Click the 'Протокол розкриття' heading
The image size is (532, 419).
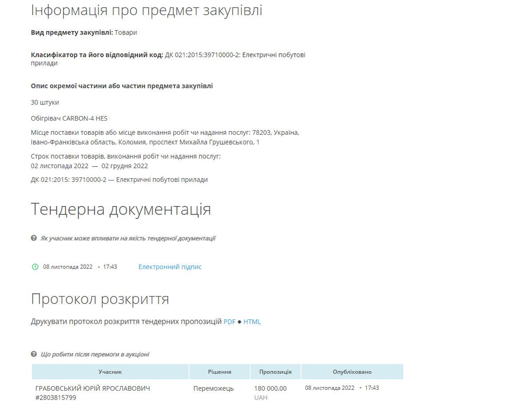coord(100,299)
